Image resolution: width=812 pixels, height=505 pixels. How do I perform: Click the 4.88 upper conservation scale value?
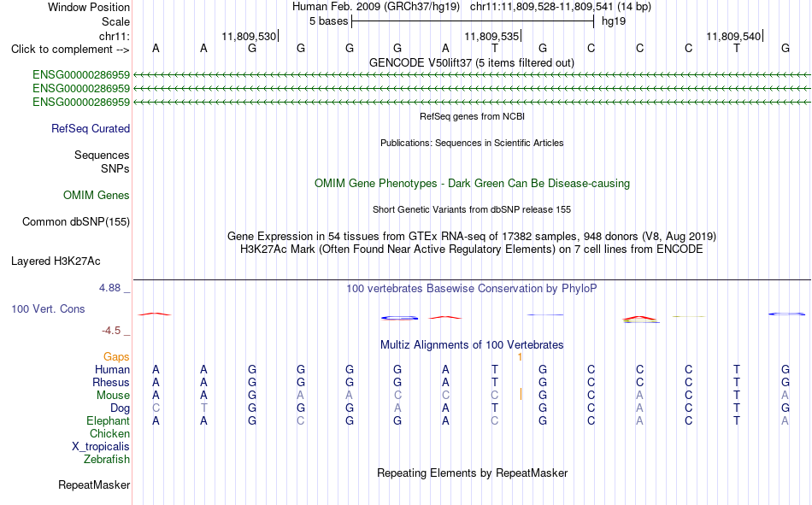[x=109, y=288]
